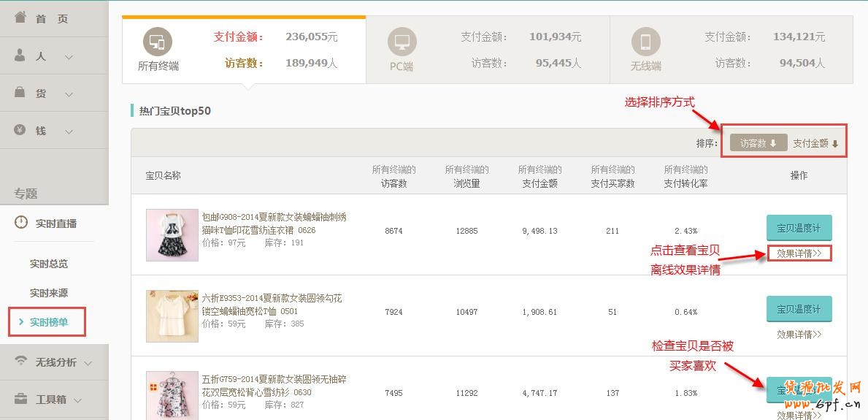Click the 所有终端 devices icon
The height and width of the screenshot is (420, 868).
coord(158,42)
